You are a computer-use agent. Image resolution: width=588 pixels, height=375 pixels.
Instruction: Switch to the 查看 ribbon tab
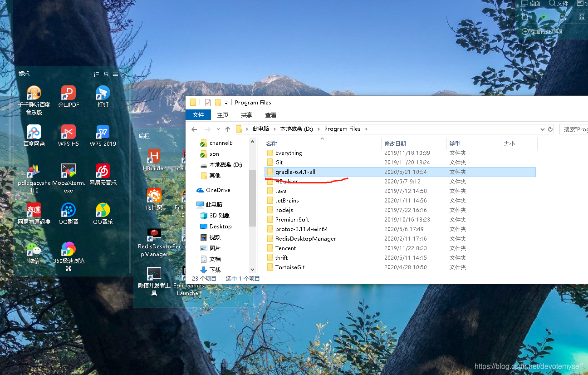coord(271,115)
